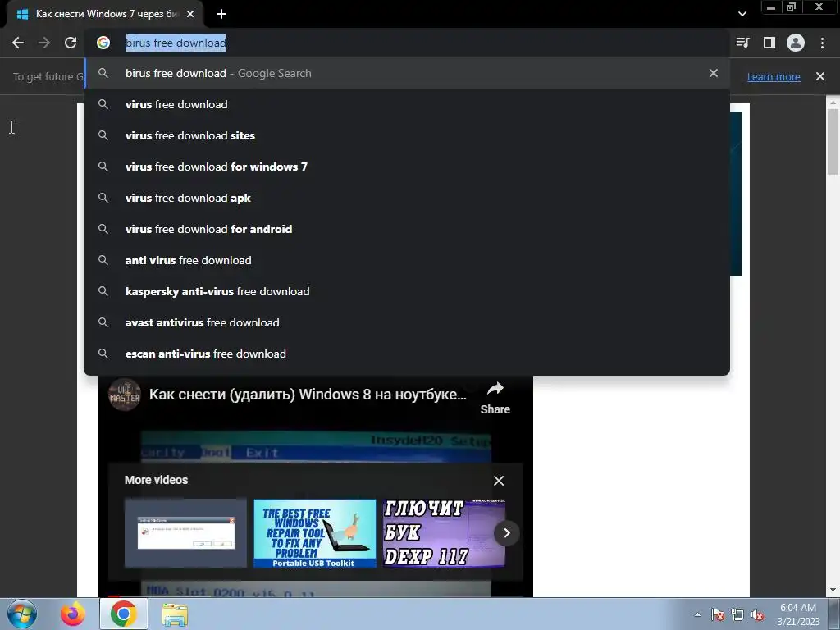Open the Une Master channel avatar
The height and width of the screenshot is (630, 840).
pyautogui.click(x=125, y=395)
